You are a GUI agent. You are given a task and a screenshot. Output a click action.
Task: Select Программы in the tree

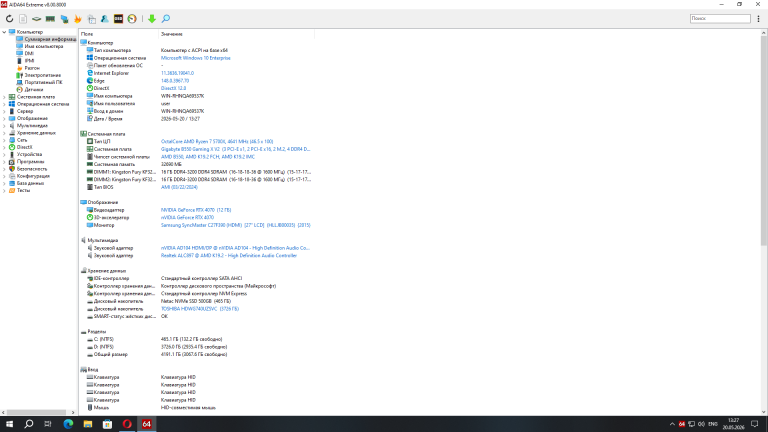30,162
